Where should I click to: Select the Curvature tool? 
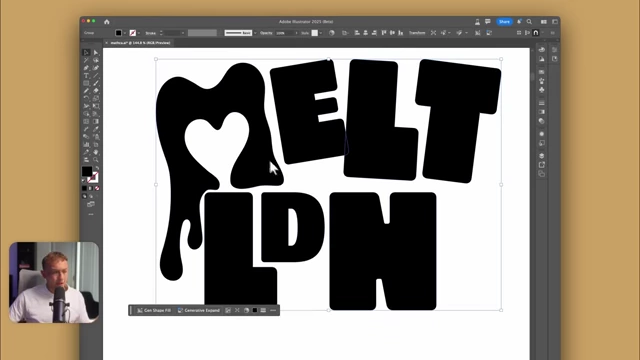click(x=96, y=68)
